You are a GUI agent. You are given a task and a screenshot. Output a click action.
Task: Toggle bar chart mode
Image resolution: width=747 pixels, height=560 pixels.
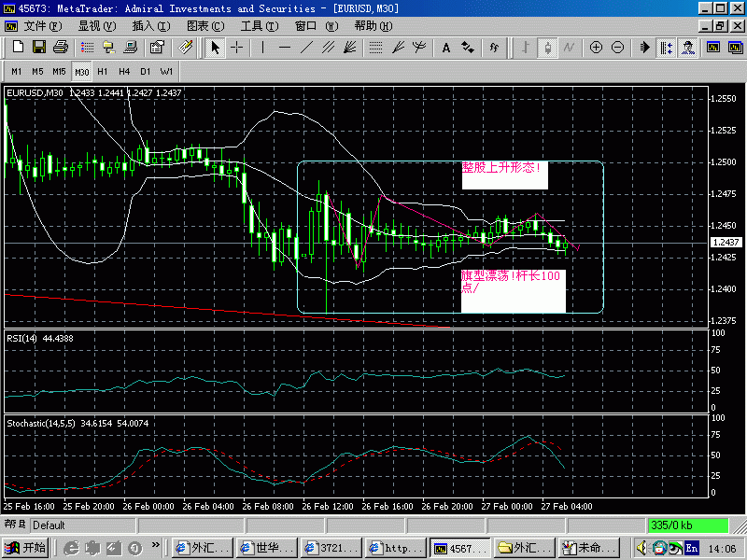tap(526, 48)
